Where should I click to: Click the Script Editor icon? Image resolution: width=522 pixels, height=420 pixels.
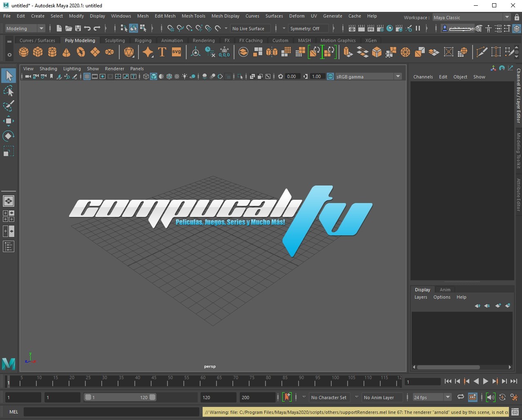click(x=515, y=412)
